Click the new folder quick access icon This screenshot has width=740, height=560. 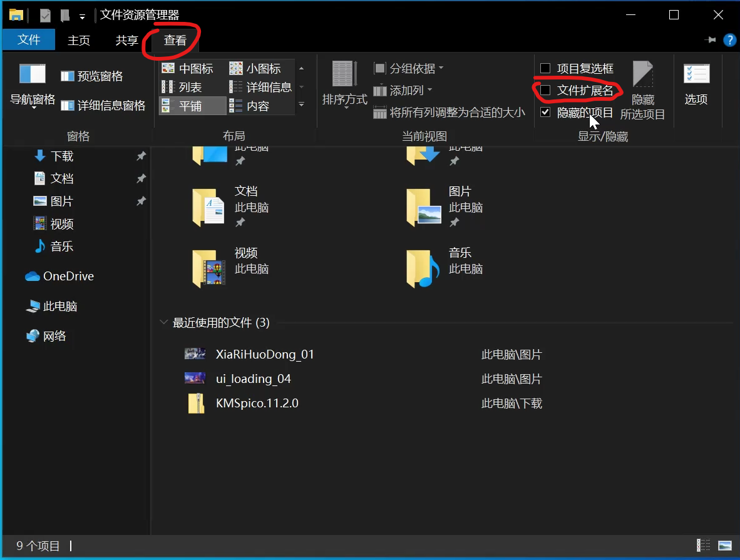(x=65, y=16)
